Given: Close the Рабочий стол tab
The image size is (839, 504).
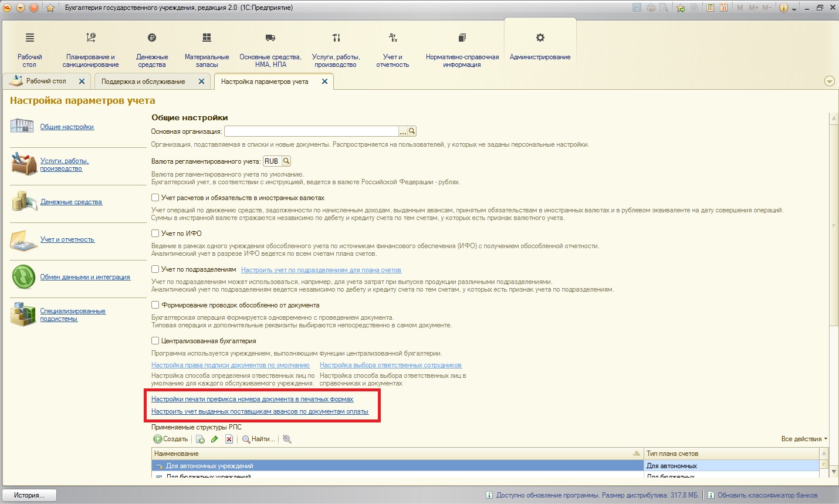Looking at the screenshot, I should [82, 82].
